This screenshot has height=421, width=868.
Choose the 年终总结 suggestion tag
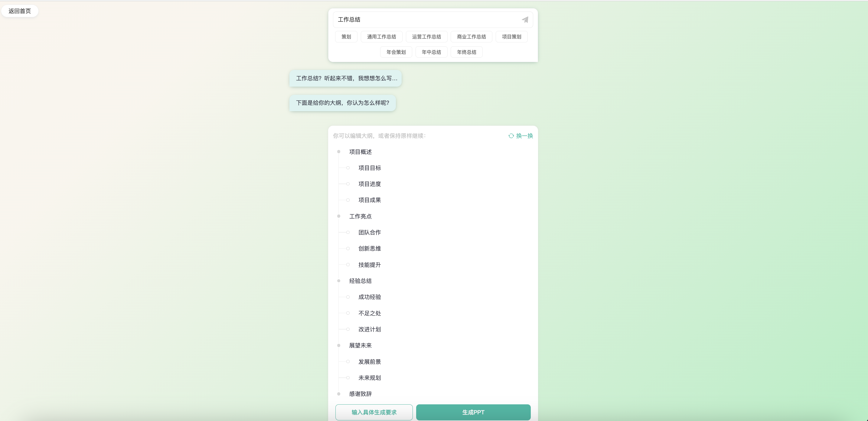click(466, 52)
